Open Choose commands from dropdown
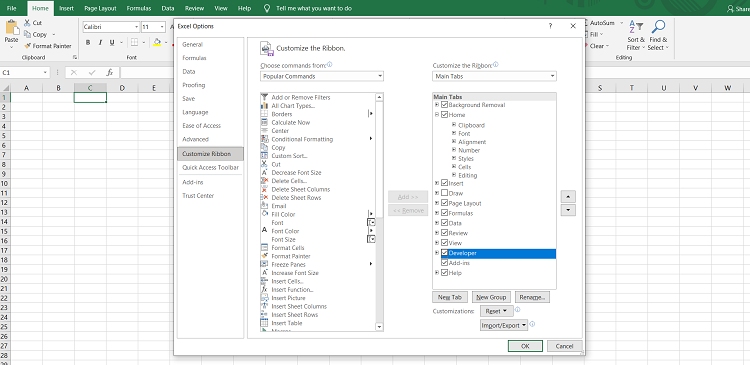This screenshot has height=365, width=750. click(x=322, y=76)
